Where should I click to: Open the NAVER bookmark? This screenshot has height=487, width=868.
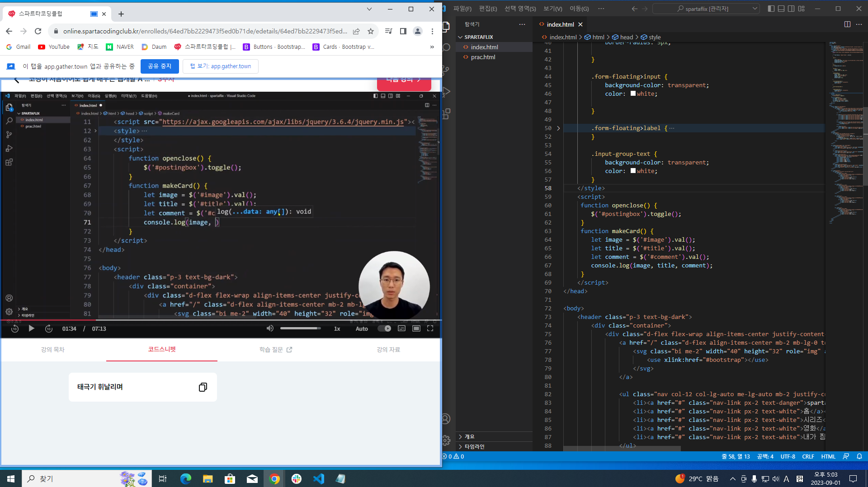coord(120,47)
